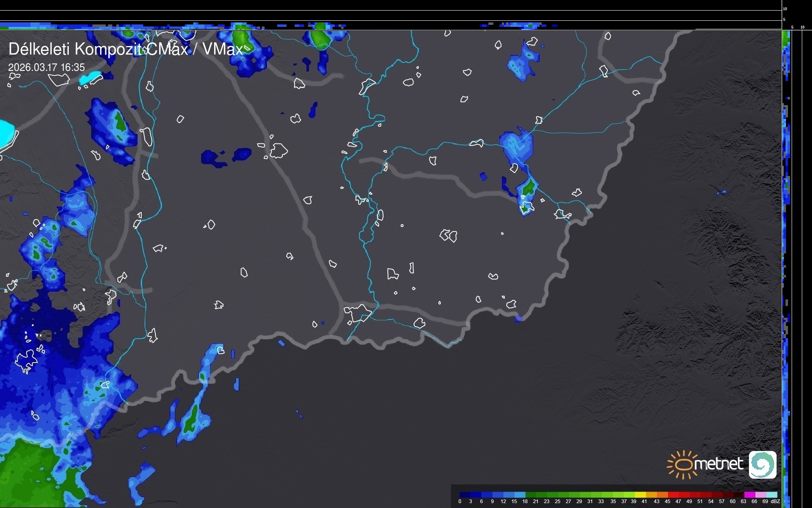Image resolution: width=812 pixels, height=508 pixels.
Task: Click the Délkeleti Kompozit CMax / VMax title
Action: click(x=125, y=49)
